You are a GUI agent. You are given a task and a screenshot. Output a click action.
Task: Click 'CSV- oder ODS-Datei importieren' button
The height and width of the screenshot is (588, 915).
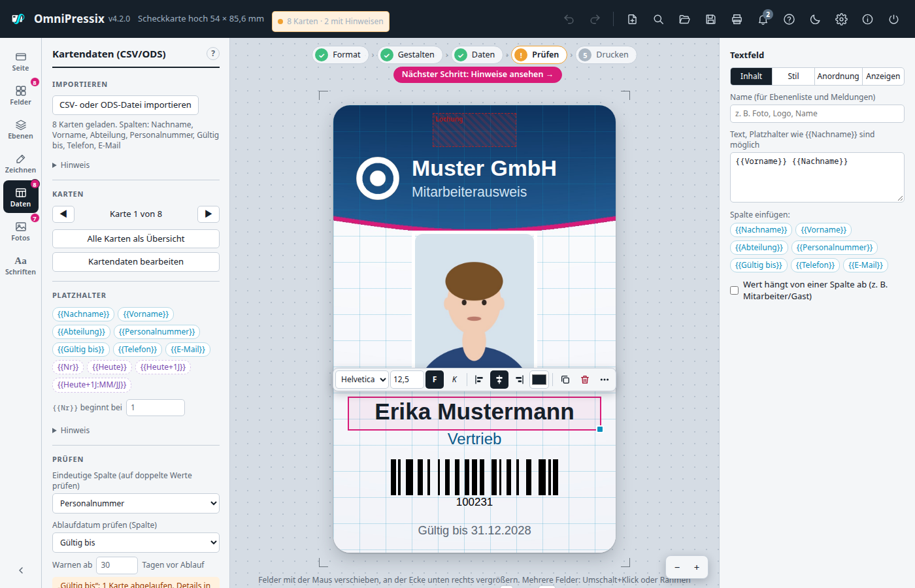(125, 105)
